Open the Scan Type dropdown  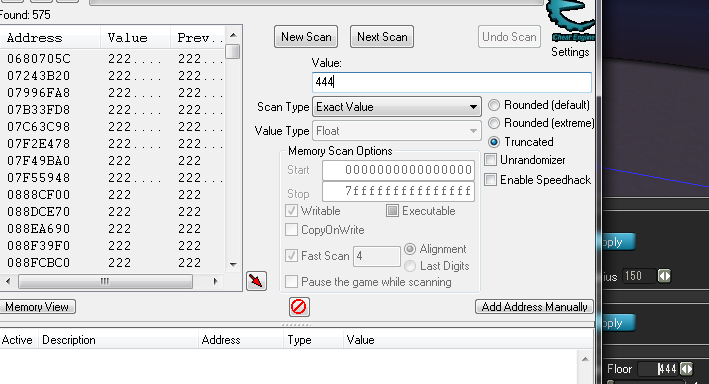[396, 107]
